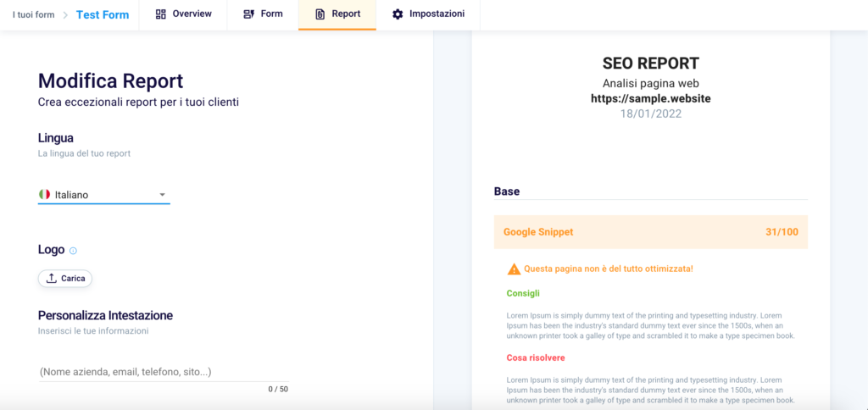868x410 pixels.
Task: Select the Form tab
Action: tap(263, 14)
